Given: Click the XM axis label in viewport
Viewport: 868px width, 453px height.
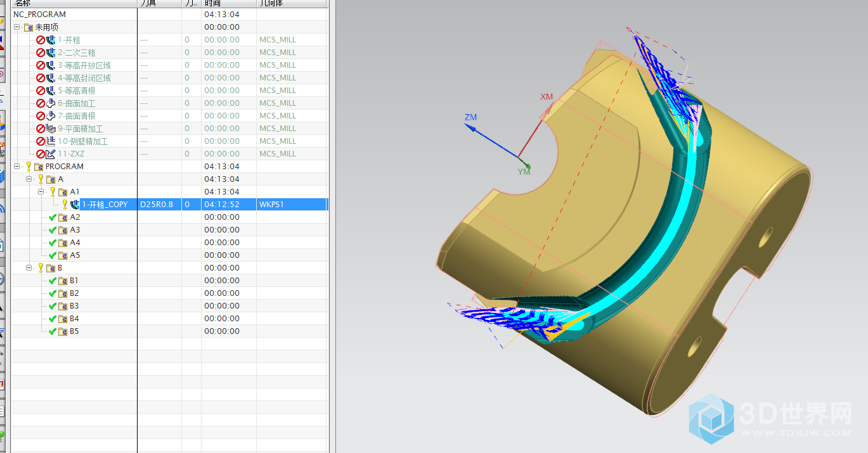Looking at the screenshot, I should click(x=547, y=97).
